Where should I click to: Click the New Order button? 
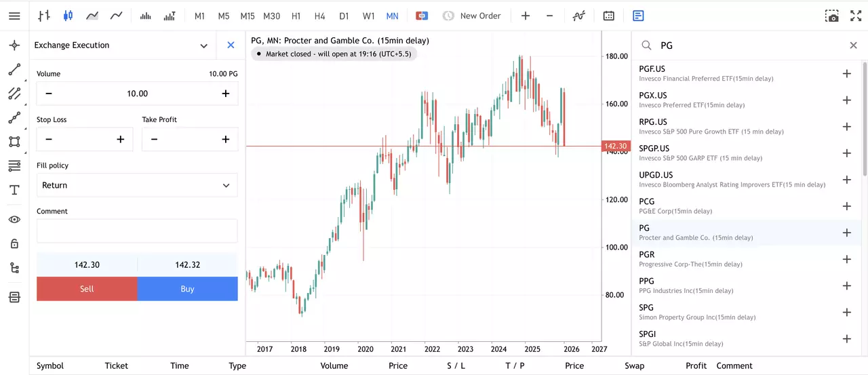[471, 16]
